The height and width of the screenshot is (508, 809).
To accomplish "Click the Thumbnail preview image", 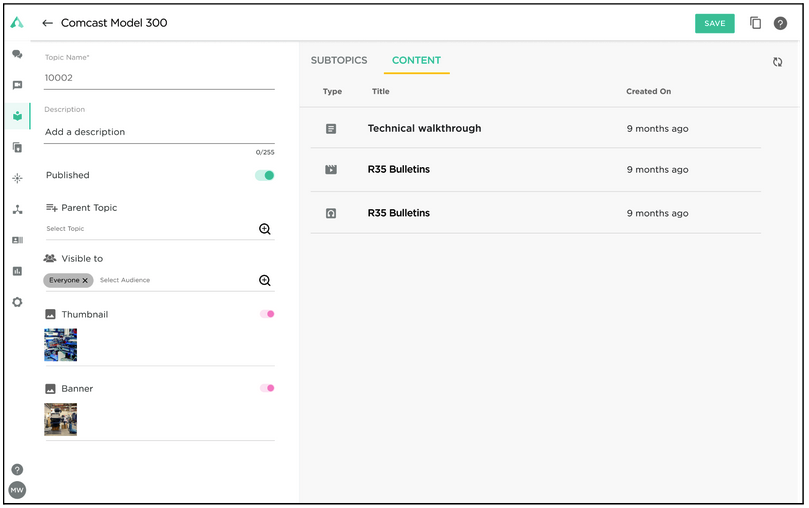I will [60, 345].
